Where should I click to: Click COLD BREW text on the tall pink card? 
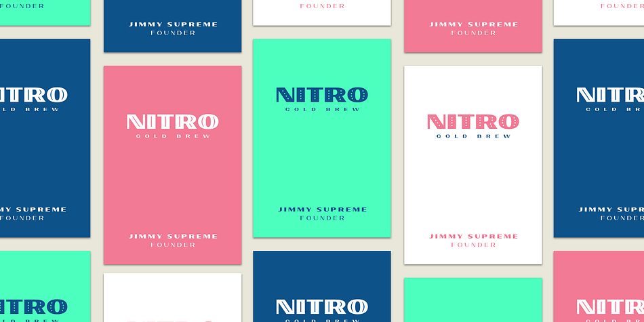click(172, 136)
